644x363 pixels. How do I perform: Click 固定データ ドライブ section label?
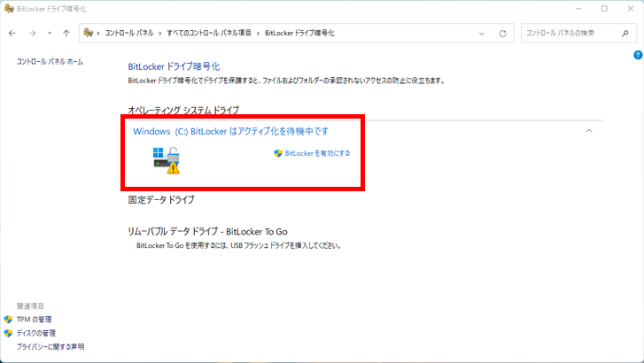[161, 200]
